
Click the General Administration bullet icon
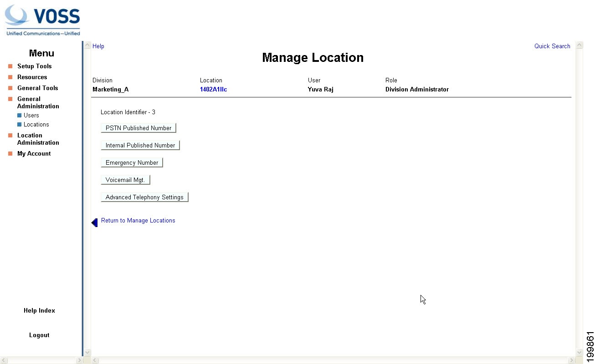tap(10, 99)
